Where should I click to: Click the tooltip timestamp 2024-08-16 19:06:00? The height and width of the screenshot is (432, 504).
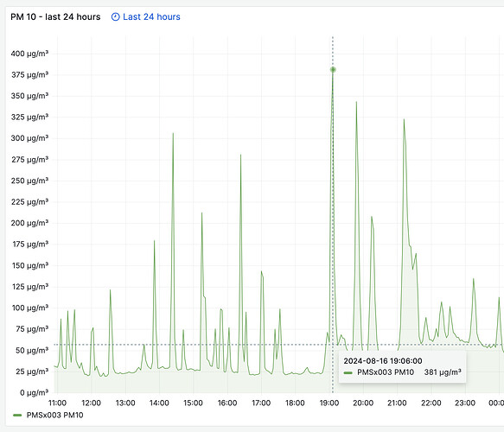(x=383, y=360)
